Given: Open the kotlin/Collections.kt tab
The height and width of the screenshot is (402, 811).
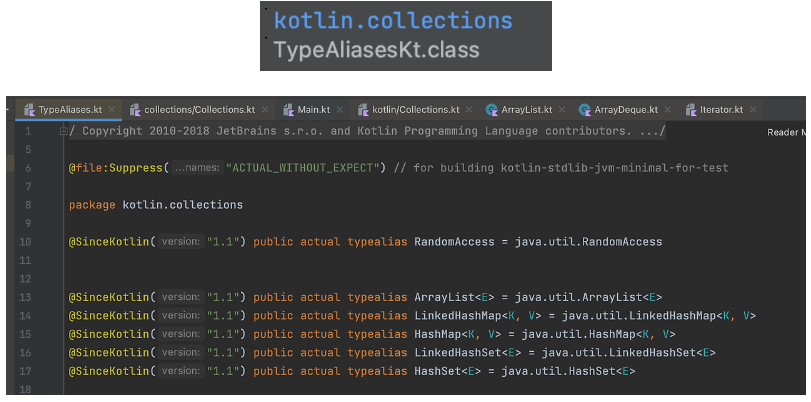Looking at the screenshot, I should [x=415, y=110].
